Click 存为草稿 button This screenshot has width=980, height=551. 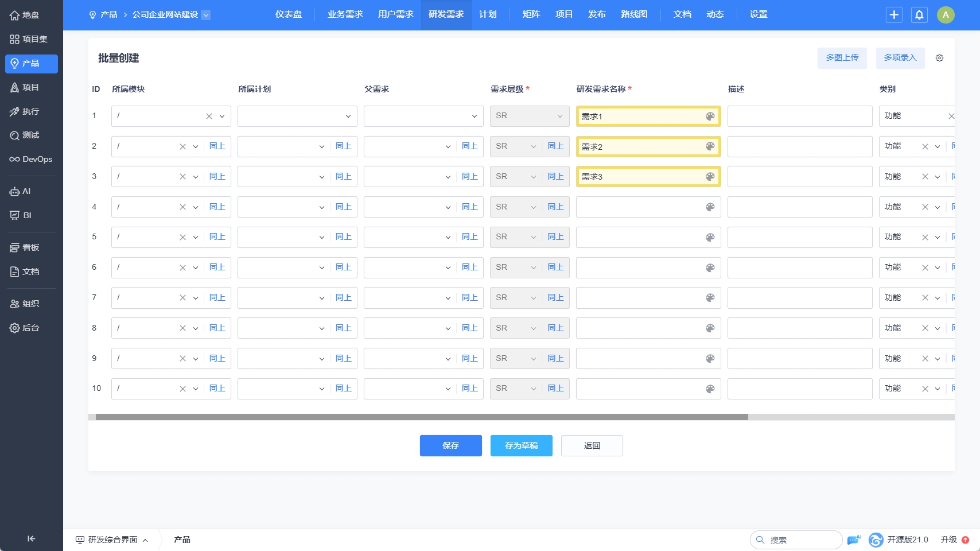coord(522,445)
